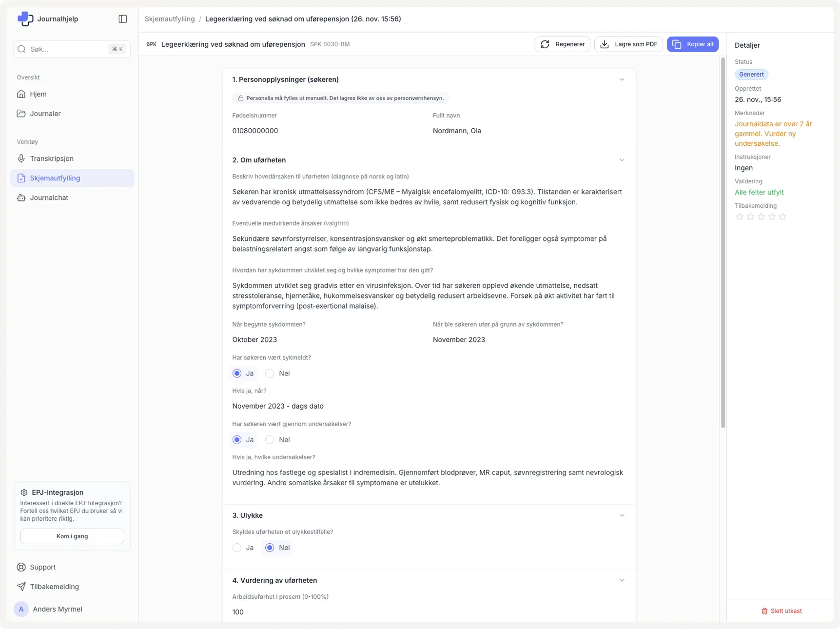840x629 pixels.
Task: Collapse the Ulykke section
Action: [x=622, y=515]
